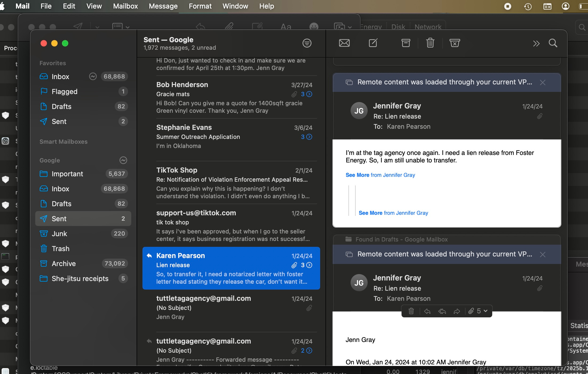588x374 pixels.
Task: Archive the selected message
Action: 406,43
